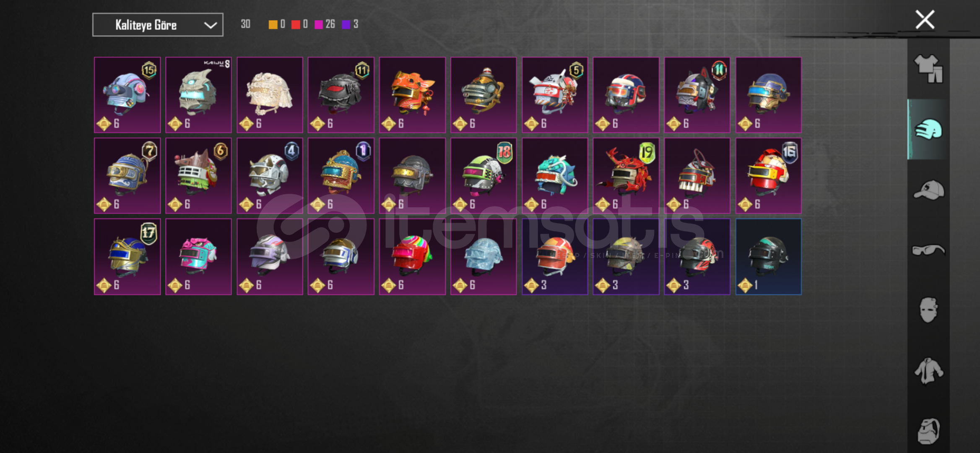Select the Kaiju skull helmet thumbnail
980x453 pixels.
198,95
